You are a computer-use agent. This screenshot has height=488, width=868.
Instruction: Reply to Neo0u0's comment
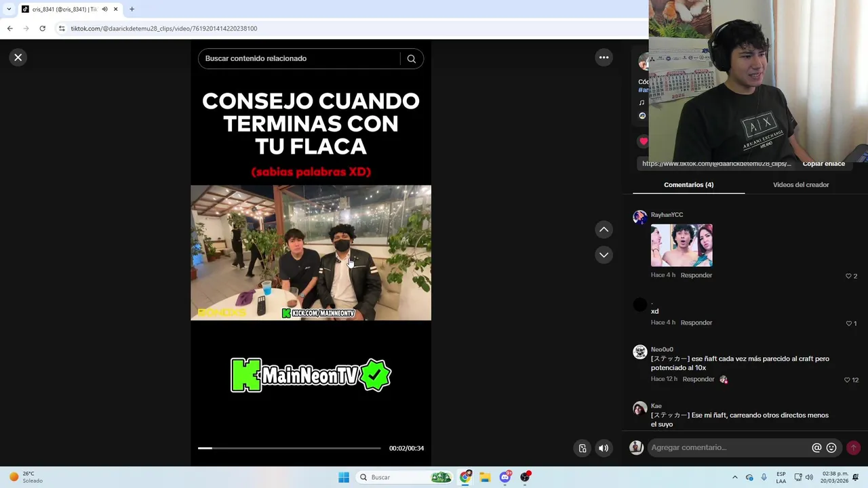[x=698, y=379]
